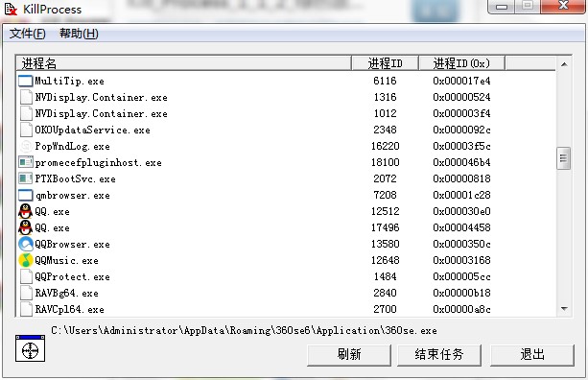Screen dimensions: 588x380
Task: Select NVDisplay.Container.exe with ID 1316
Action: (x=102, y=97)
